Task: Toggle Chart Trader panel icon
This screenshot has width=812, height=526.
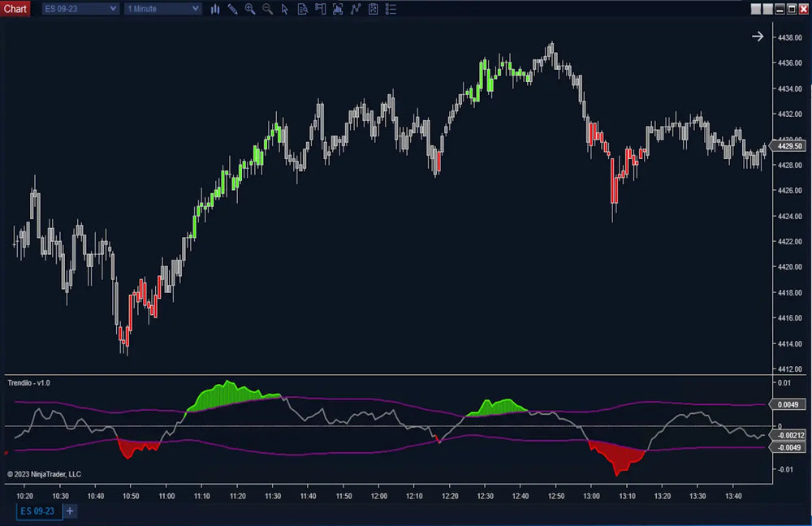Action: tap(320, 9)
